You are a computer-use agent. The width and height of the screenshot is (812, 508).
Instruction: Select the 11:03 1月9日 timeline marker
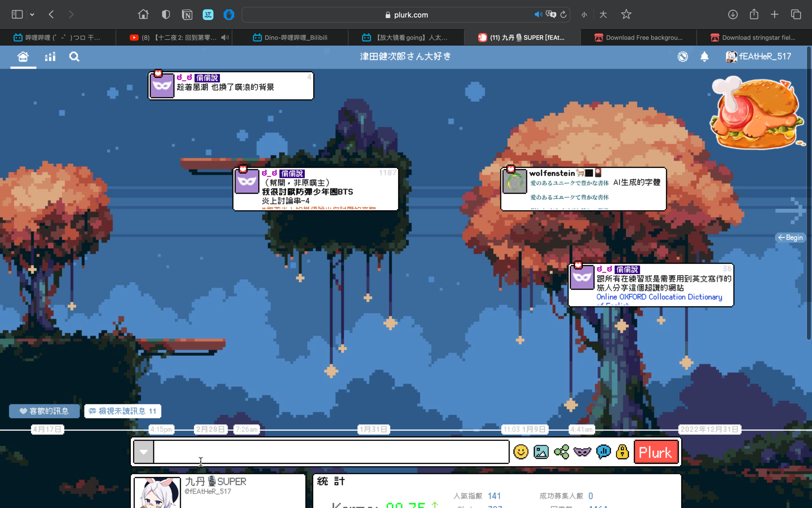click(x=524, y=429)
